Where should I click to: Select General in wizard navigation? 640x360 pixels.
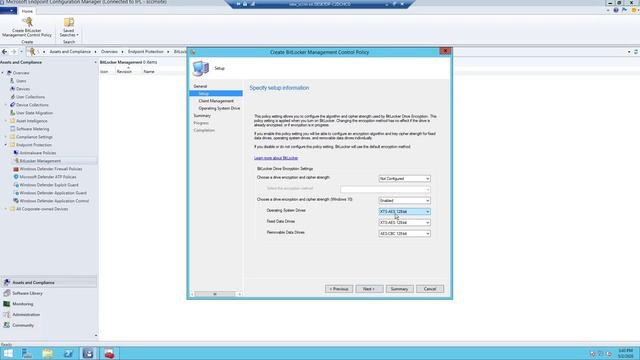click(200, 86)
